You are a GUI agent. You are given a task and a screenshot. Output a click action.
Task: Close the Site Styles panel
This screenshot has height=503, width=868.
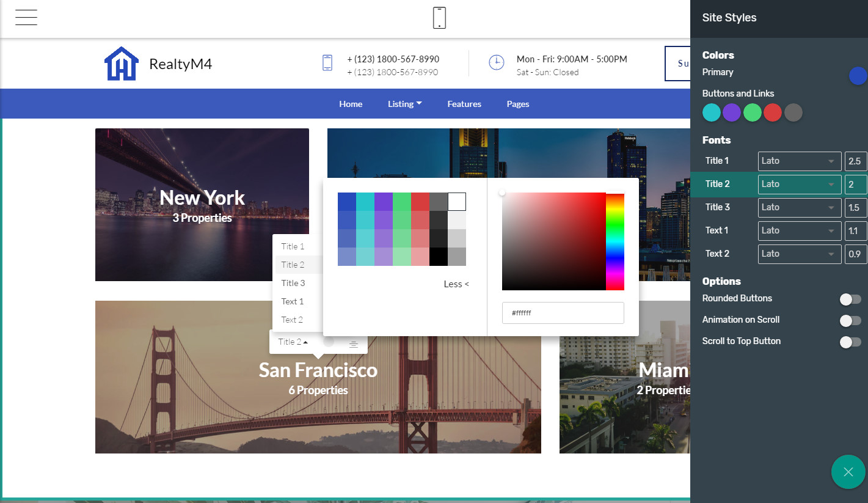pyautogui.click(x=848, y=472)
